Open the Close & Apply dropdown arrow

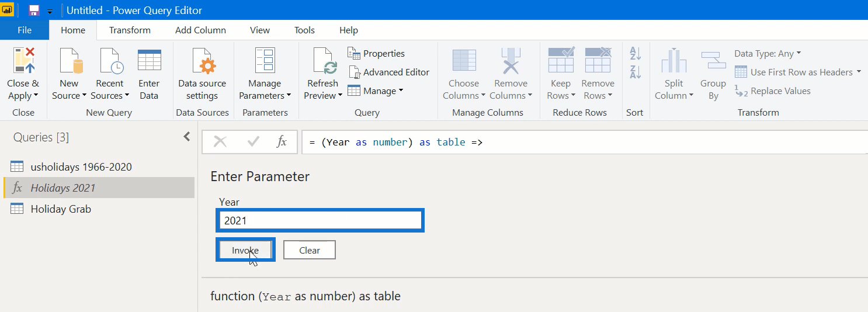[x=36, y=96]
